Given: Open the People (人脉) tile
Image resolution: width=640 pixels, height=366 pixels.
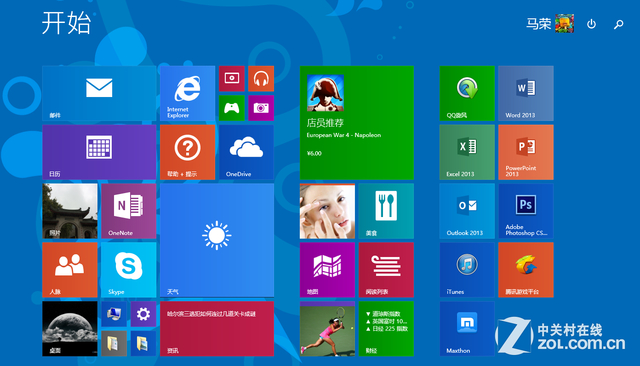Looking at the screenshot, I should point(70,270).
